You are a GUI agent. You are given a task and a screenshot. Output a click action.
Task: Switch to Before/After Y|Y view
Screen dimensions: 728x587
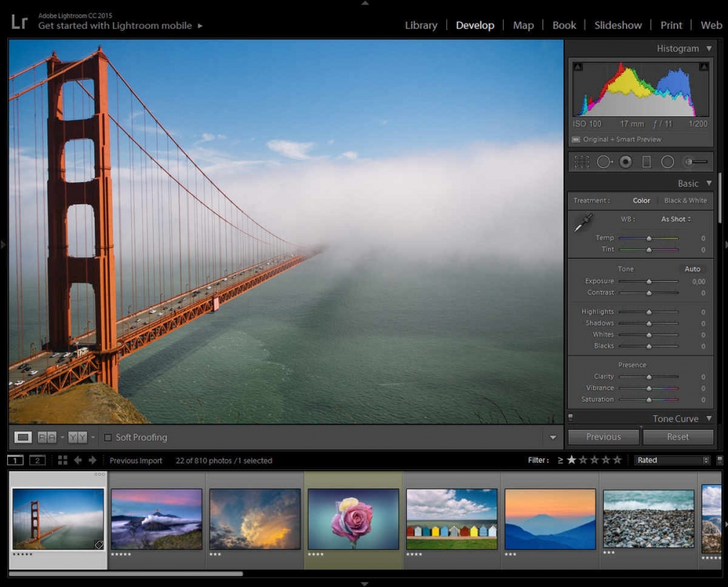pos(78,437)
